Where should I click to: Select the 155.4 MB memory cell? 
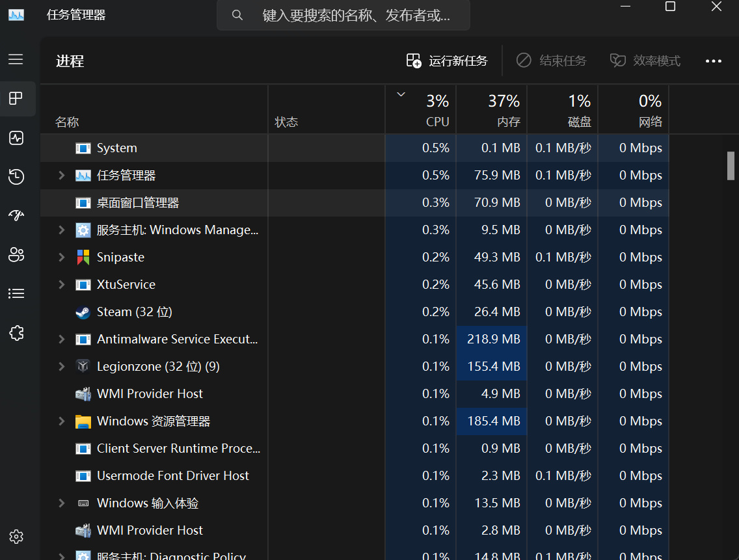[492, 367]
